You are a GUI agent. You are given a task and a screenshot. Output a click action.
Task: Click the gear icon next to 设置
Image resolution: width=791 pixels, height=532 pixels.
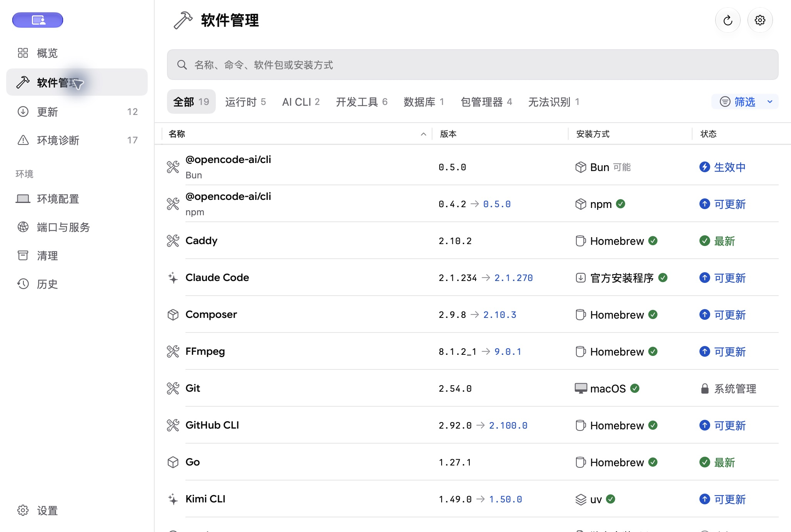23,510
